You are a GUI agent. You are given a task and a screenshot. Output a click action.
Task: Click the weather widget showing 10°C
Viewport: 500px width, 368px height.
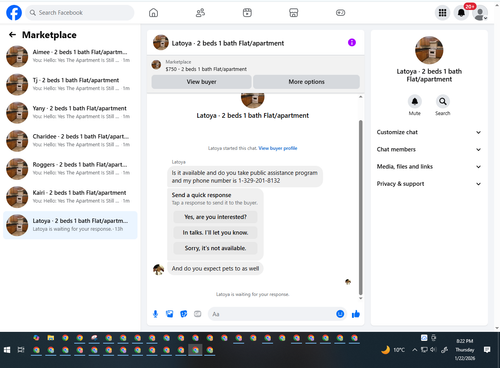[x=393, y=350]
